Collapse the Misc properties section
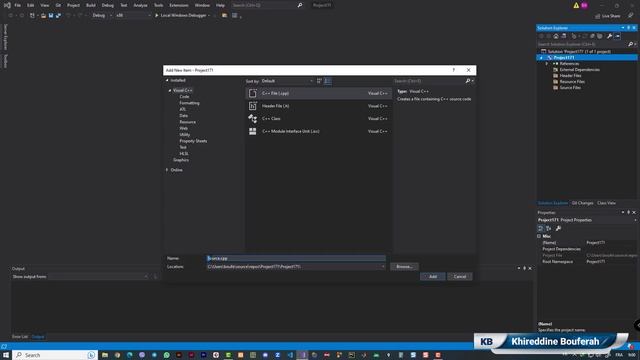Image resolution: width=640 pixels, height=360 pixels. point(539,236)
